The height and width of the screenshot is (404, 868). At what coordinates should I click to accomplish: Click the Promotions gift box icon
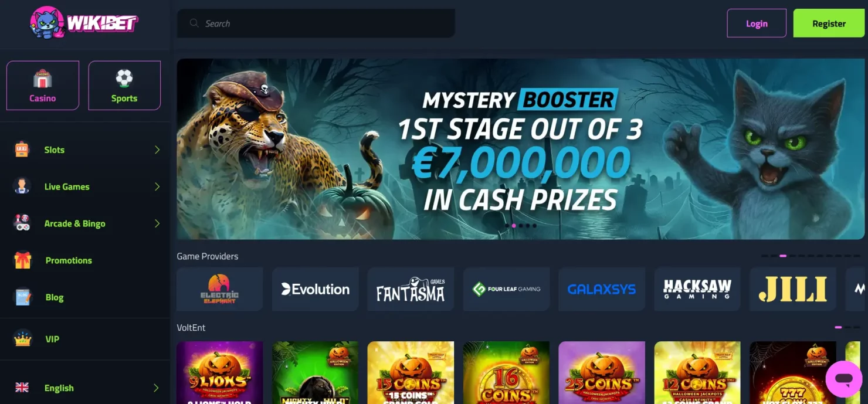click(x=22, y=260)
